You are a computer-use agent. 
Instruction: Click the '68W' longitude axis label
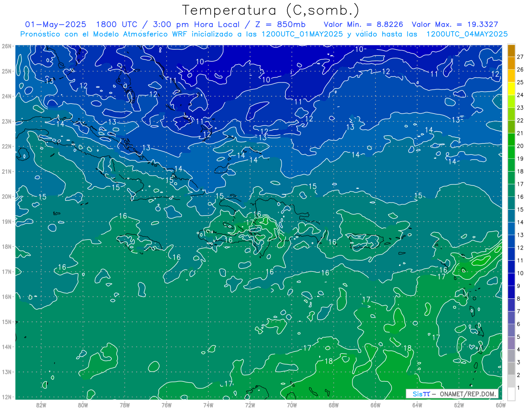click(333, 404)
